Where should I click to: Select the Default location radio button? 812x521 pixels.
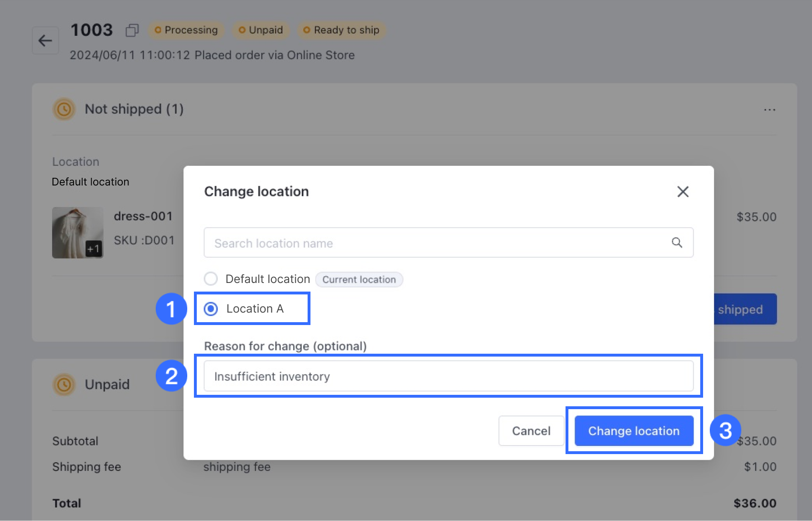tap(211, 279)
